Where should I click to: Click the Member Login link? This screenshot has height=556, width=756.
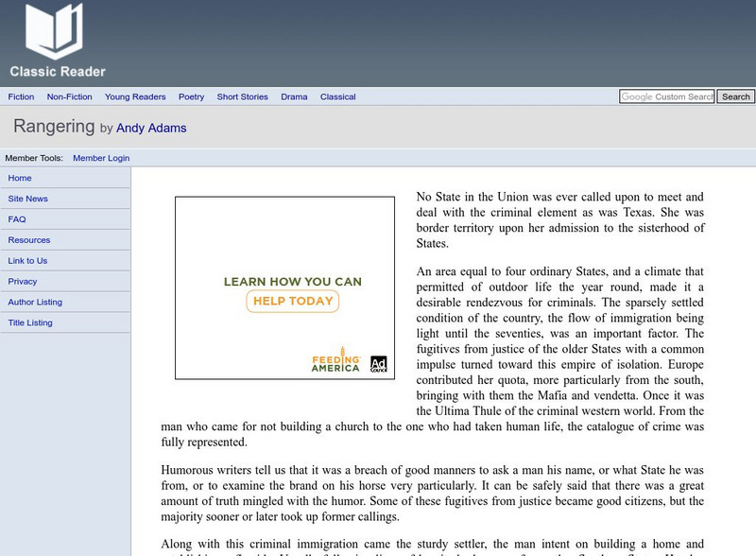point(101,158)
